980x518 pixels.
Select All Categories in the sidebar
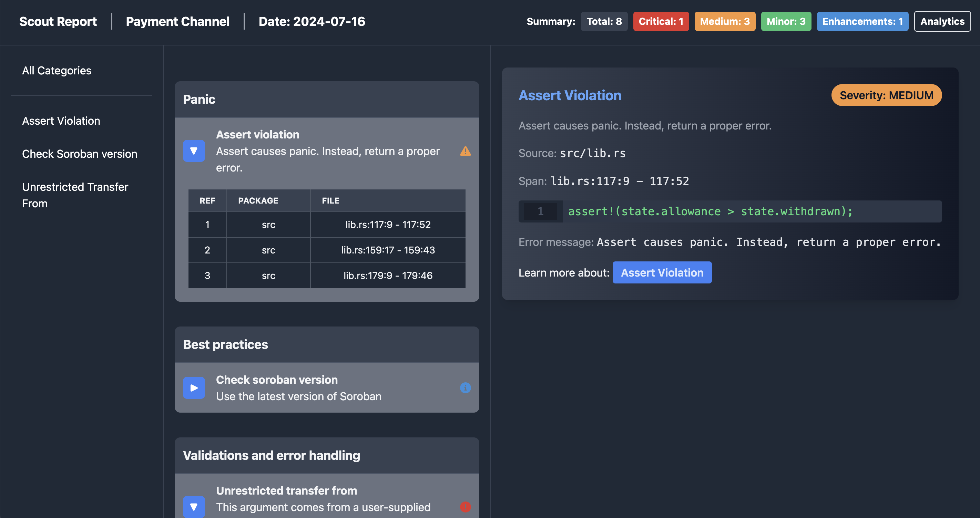pos(57,70)
